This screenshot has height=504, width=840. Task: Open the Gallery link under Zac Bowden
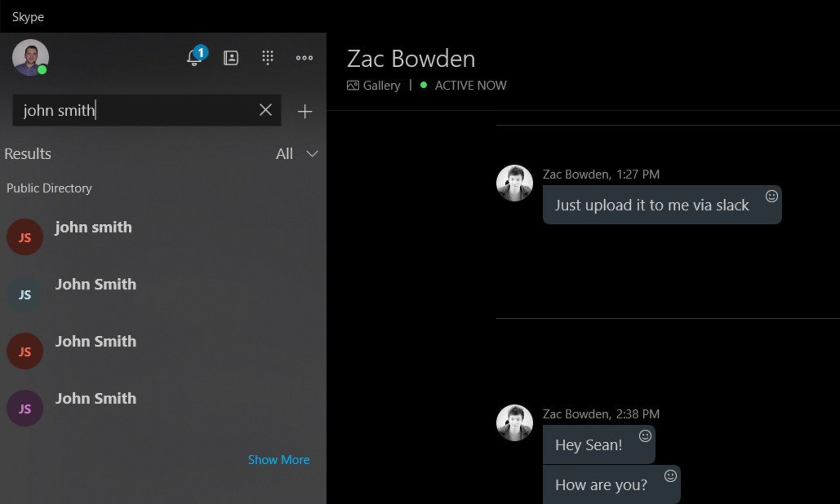(x=374, y=85)
